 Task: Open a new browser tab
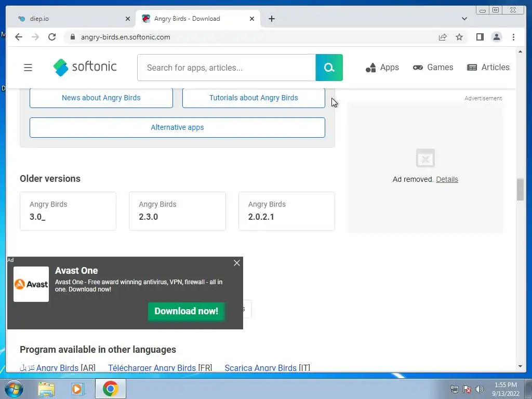[x=271, y=19]
